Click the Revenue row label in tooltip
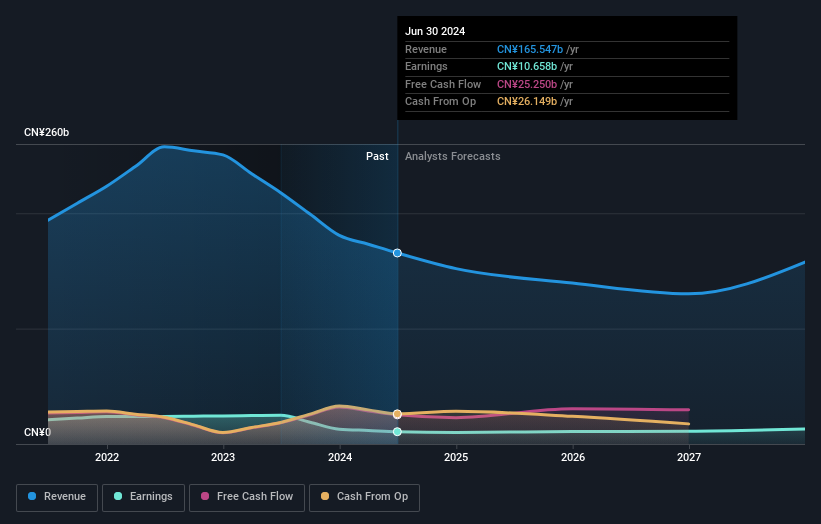Image resolution: width=821 pixels, height=524 pixels. click(426, 49)
